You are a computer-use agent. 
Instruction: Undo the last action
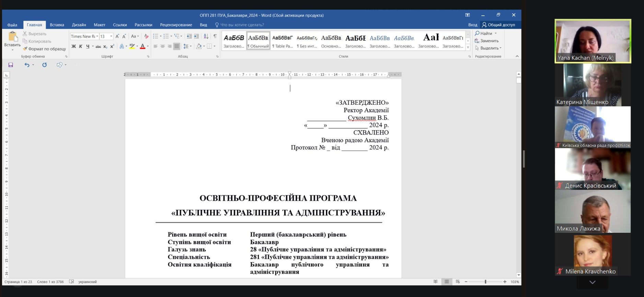pyautogui.click(x=27, y=65)
